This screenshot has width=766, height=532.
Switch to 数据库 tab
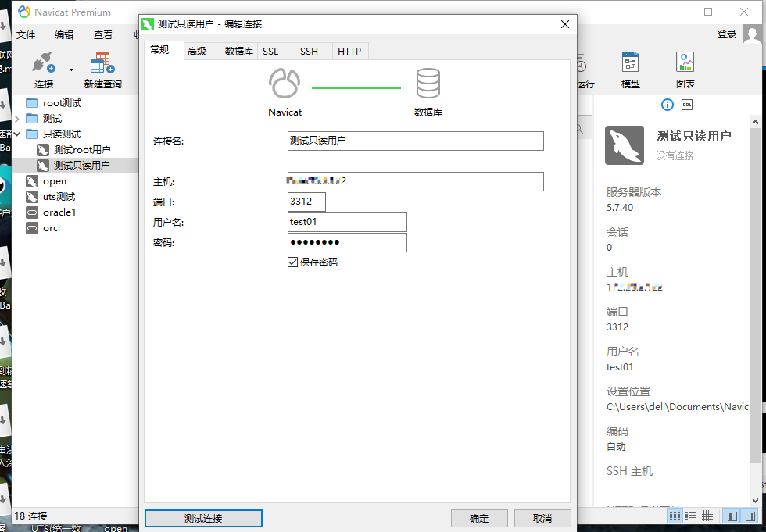point(239,52)
